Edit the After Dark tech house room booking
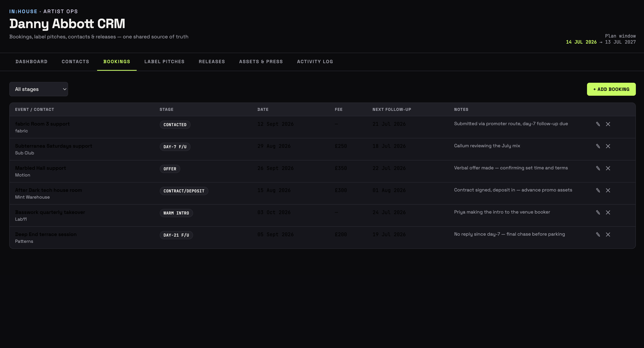Image resolution: width=644 pixels, height=348 pixels. tap(598, 190)
